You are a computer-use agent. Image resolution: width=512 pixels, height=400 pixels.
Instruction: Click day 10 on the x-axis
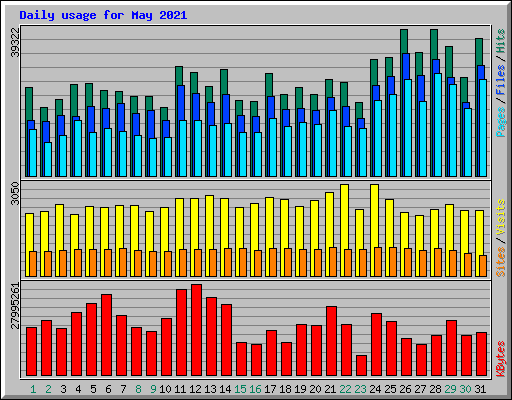165,389
